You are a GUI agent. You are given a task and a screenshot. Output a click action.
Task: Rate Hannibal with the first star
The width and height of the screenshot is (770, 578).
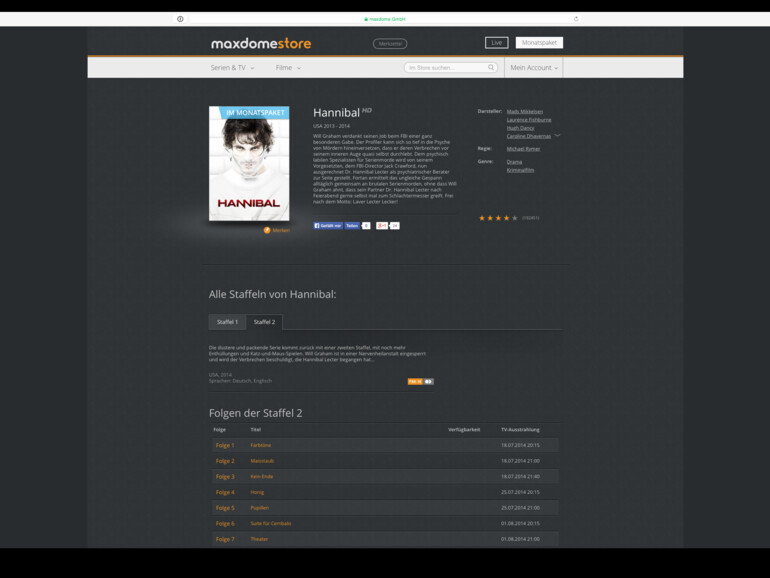482,218
